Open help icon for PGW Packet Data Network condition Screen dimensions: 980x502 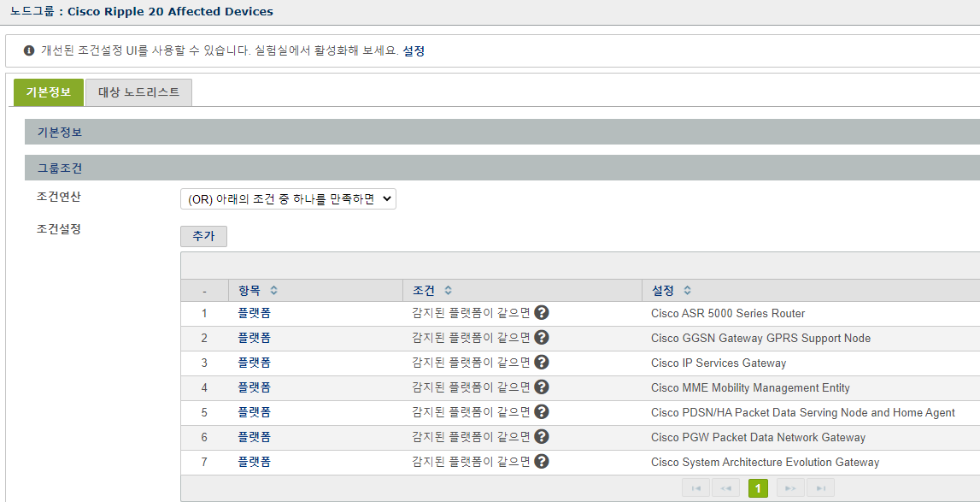(x=542, y=436)
